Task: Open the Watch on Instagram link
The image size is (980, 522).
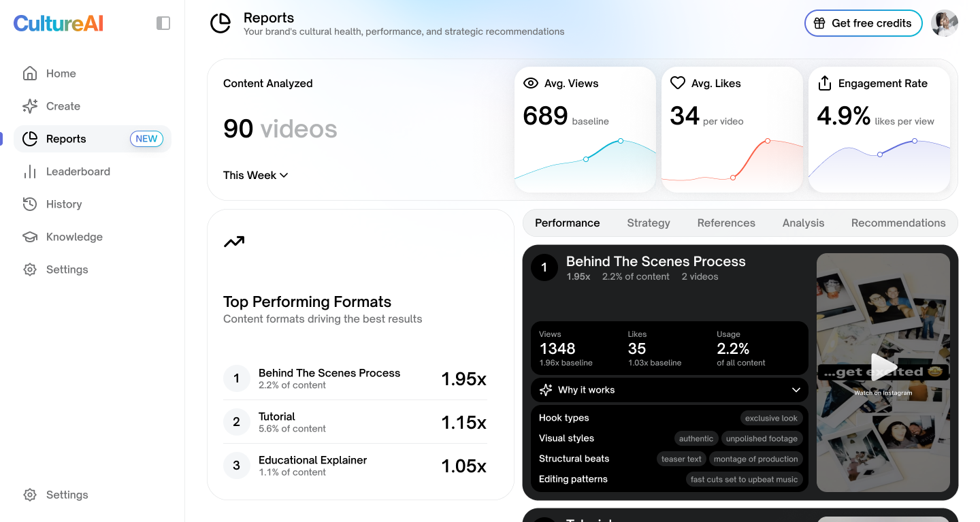Action: 883,393
